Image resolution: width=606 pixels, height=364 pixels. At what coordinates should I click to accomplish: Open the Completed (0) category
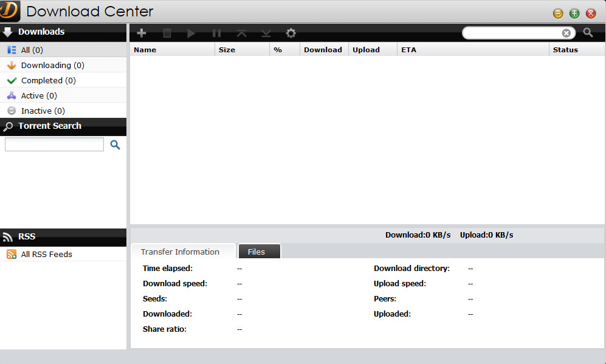(48, 80)
